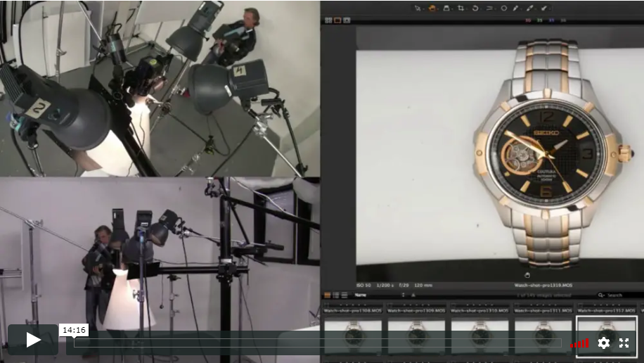
Task: Open the Name sort dropdown
Action: (x=380, y=295)
